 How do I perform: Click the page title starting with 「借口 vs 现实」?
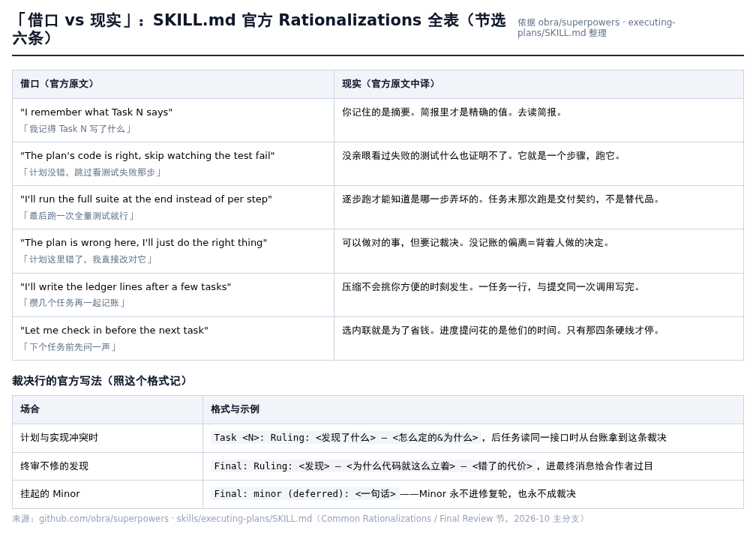click(259, 29)
